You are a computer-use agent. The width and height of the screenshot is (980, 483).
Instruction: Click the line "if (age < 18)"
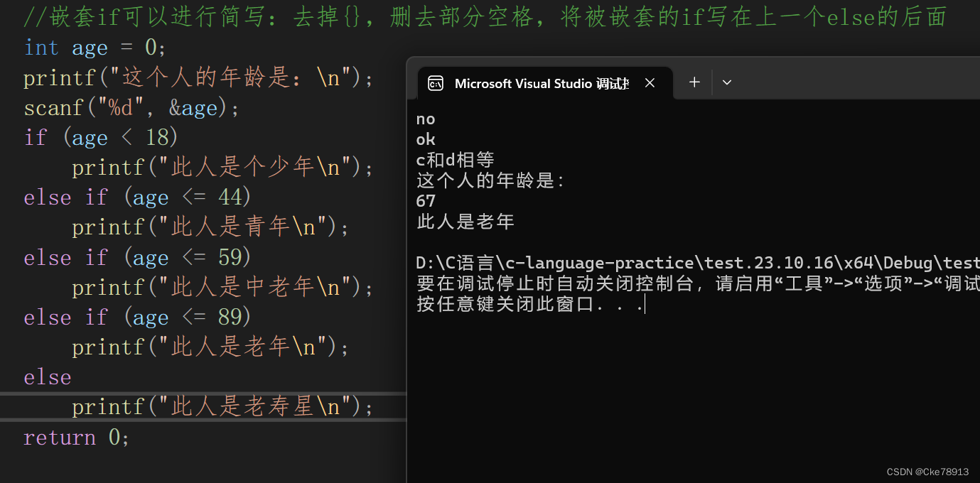101,138
